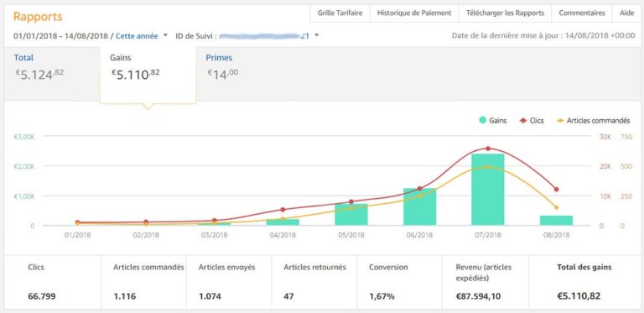Open the Aide menu

626,13
